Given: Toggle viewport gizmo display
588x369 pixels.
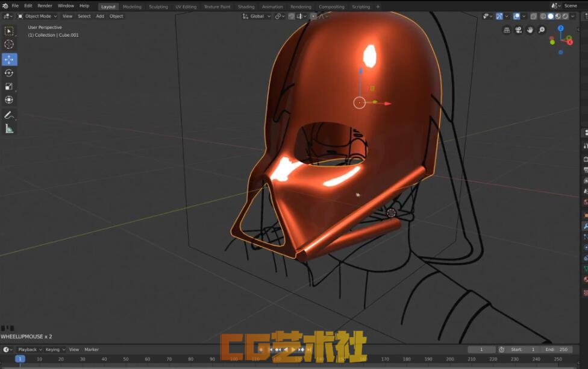Looking at the screenshot, I should tap(499, 16).
